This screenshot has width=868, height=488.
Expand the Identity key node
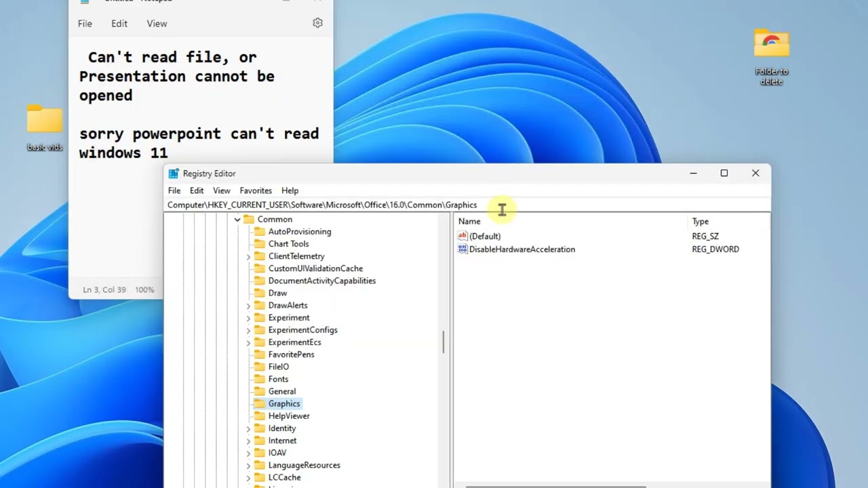(x=248, y=428)
